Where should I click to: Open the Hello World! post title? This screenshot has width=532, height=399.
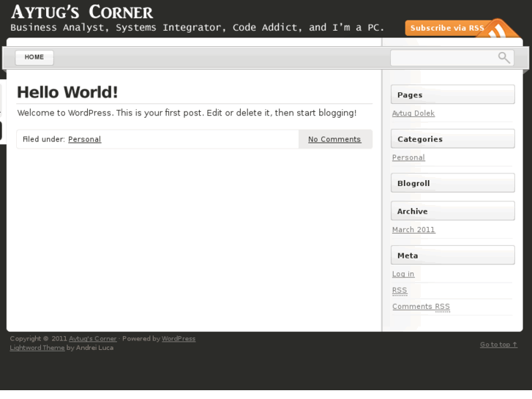click(x=67, y=92)
